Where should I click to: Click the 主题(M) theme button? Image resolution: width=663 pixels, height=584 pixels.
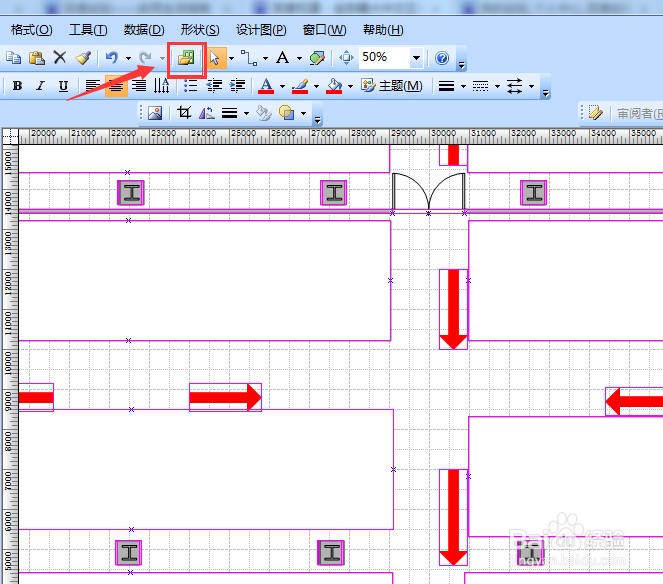coord(392,86)
